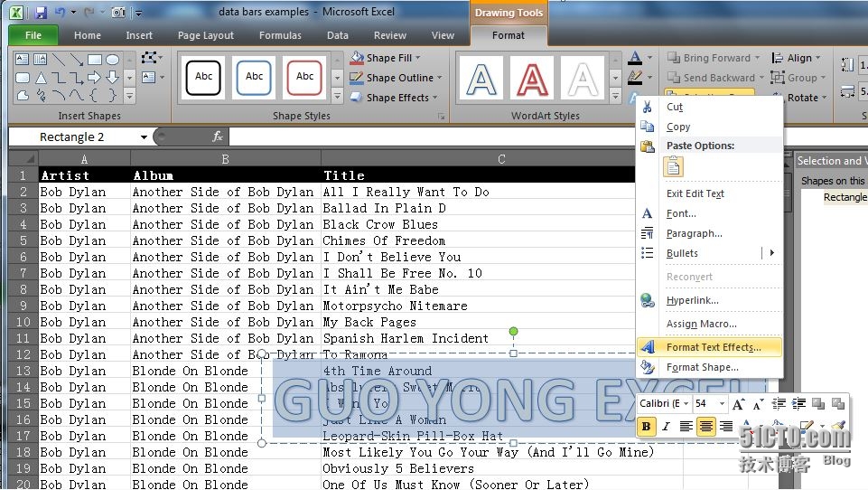Image resolution: width=868 pixels, height=490 pixels.
Task: Open the File tab
Action: 33,35
